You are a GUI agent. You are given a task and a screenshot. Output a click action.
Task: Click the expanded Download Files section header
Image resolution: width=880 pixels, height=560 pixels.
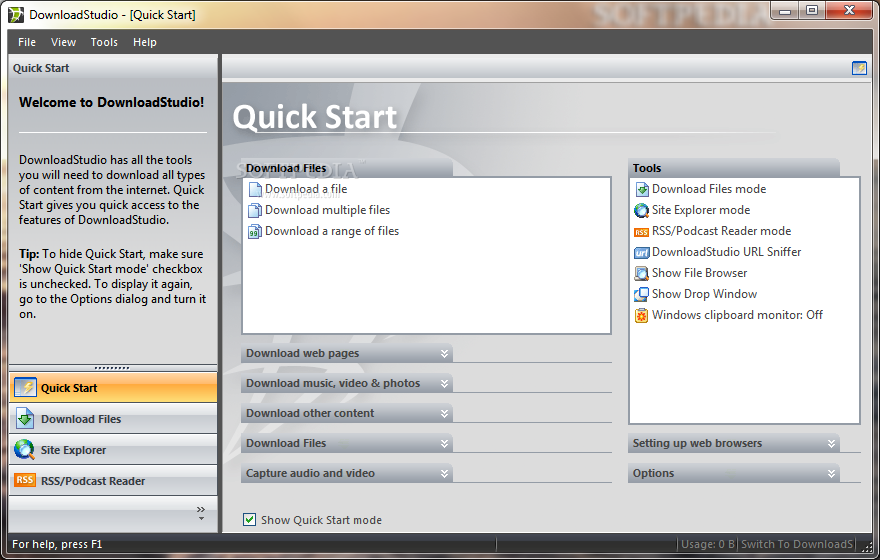(x=346, y=168)
